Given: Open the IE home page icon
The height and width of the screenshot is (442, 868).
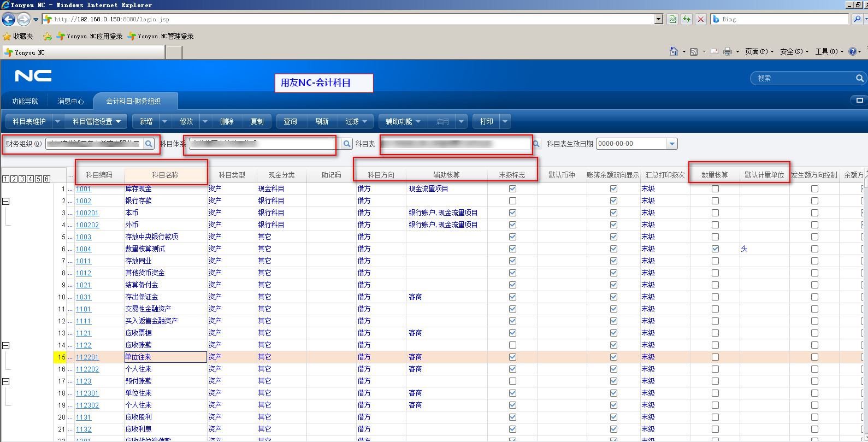Looking at the screenshot, I should (674, 51).
